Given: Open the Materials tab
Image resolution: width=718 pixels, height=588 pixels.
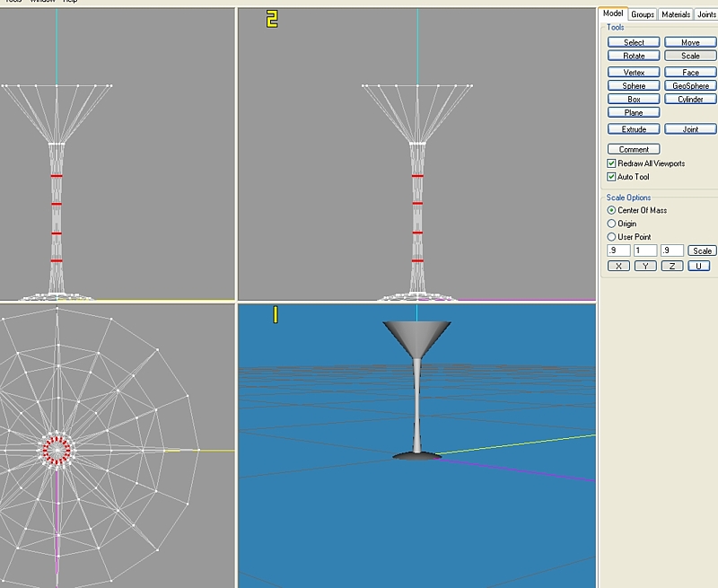Looking at the screenshot, I should (675, 14).
